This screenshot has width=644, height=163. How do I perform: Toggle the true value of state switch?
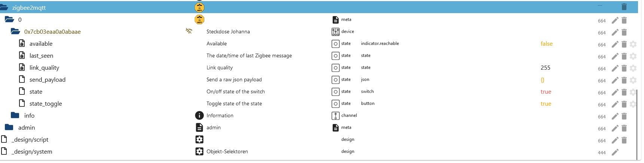[x=546, y=92]
